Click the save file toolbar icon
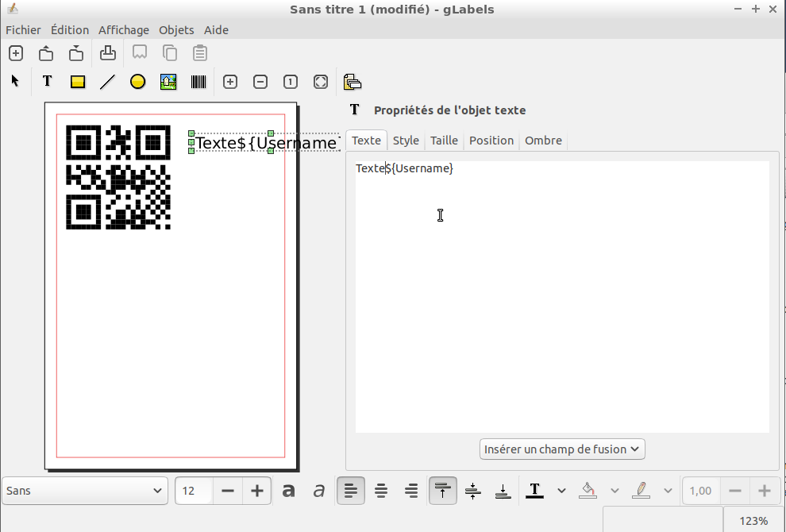 pyautogui.click(x=76, y=53)
